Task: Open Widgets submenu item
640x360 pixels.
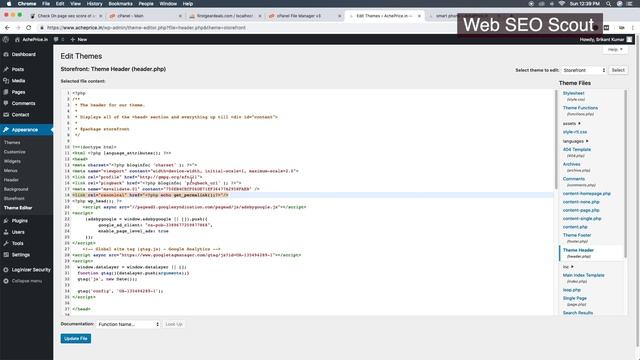Action: tap(12, 162)
